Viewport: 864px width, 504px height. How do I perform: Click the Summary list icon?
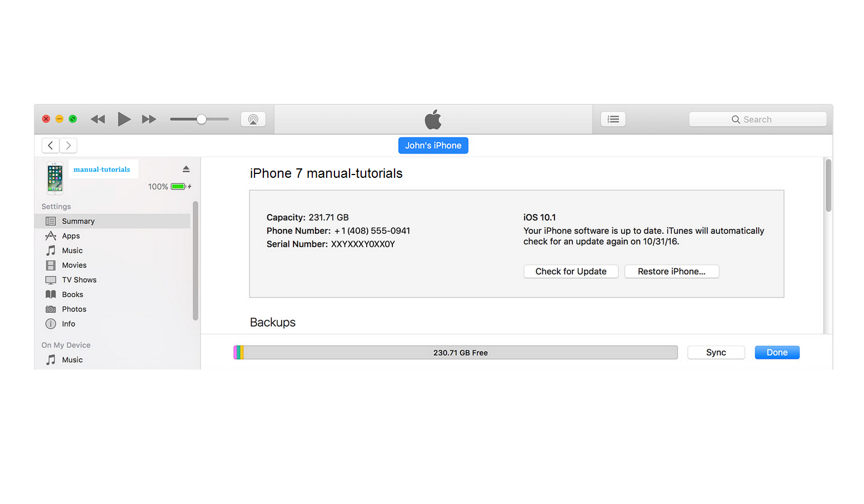[51, 221]
